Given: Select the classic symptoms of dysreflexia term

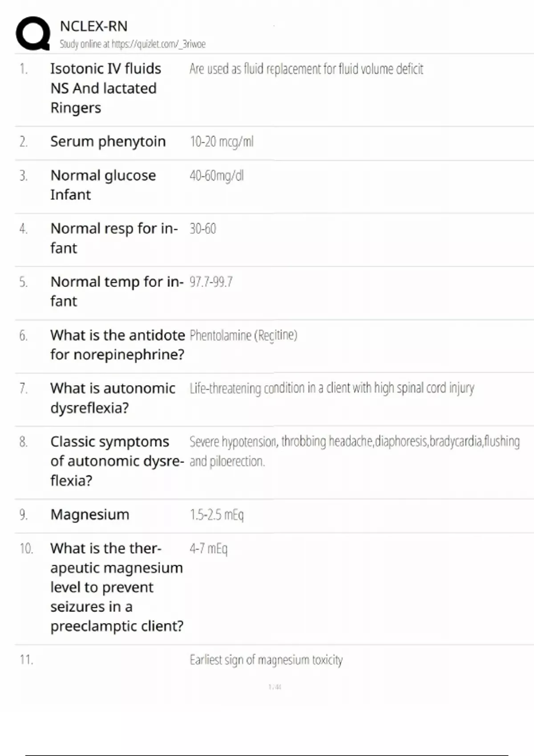Looking at the screenshot, I should (117, 461).
